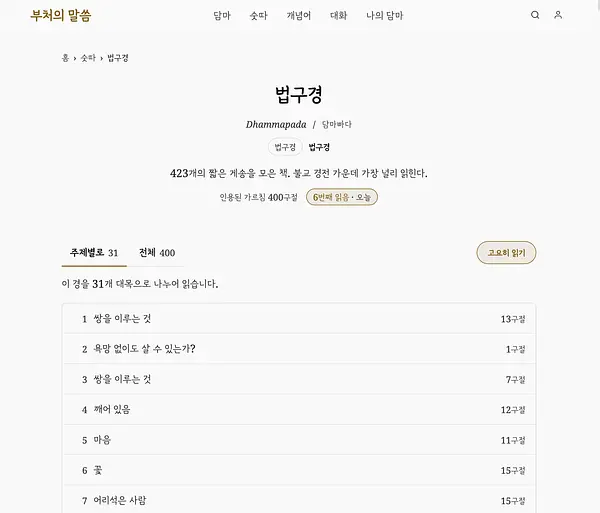Select the bold 법구경 title option
This screenshot has width=600, height=513.
[319, 147]
